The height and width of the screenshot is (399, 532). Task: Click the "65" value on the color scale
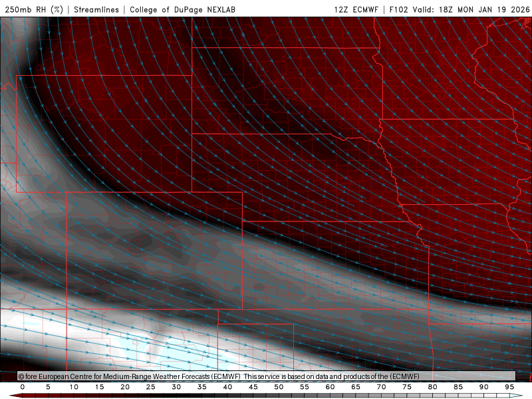pos(356,387)
